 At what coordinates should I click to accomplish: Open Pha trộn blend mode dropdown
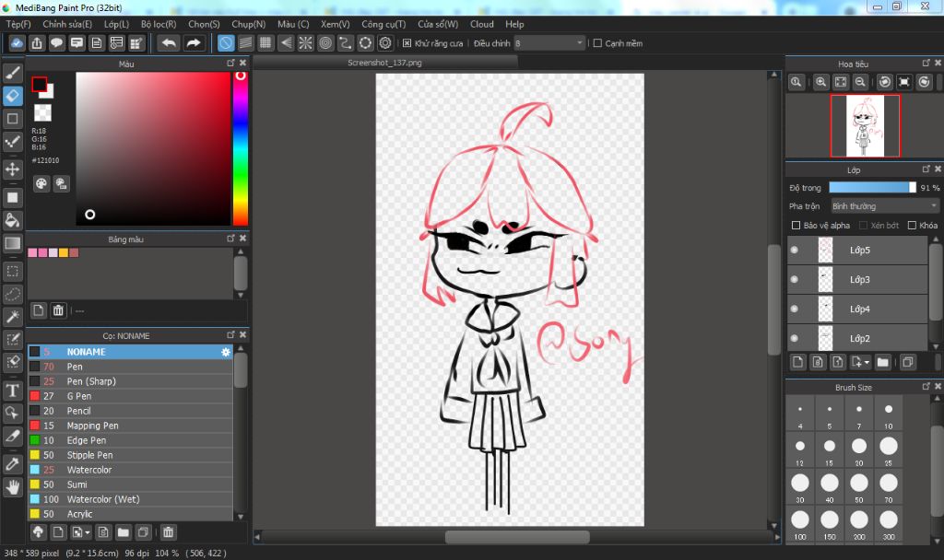885,206
